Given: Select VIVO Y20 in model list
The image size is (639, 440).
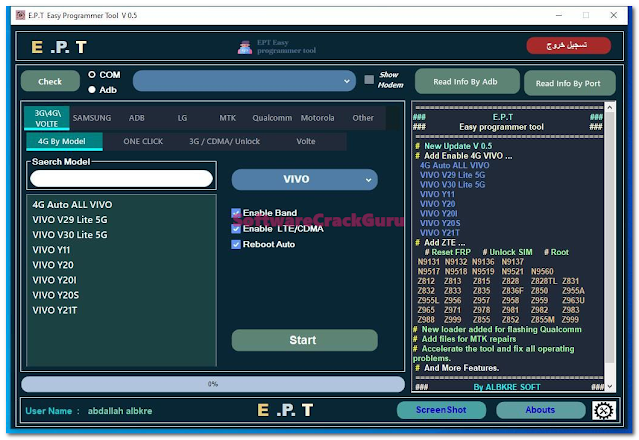Looking at the screenshot, I should [53, 265].
